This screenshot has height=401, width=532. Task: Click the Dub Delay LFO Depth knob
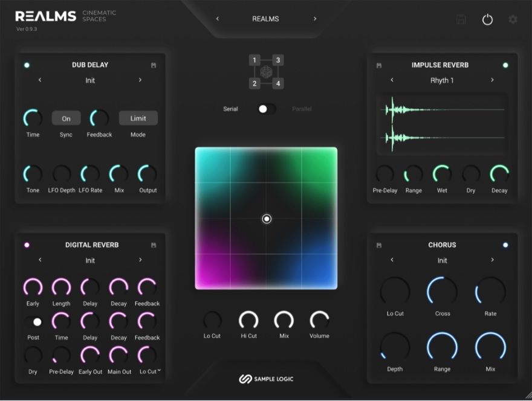click(62, 175)
